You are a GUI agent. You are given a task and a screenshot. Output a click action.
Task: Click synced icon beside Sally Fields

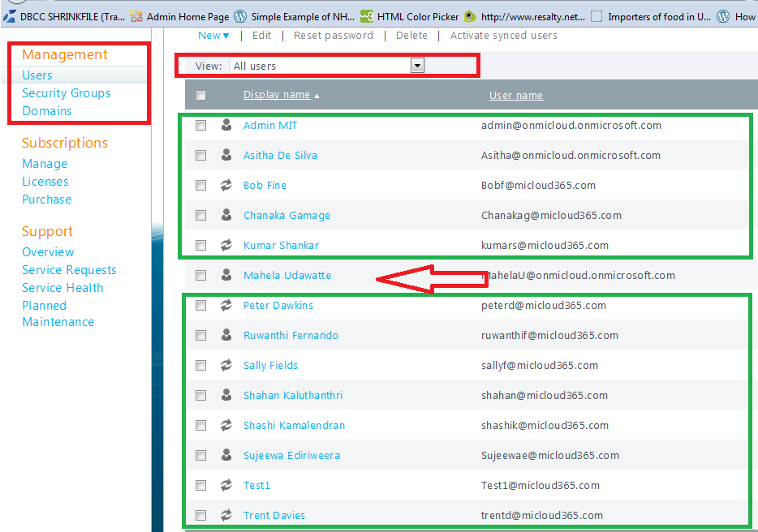226,365
